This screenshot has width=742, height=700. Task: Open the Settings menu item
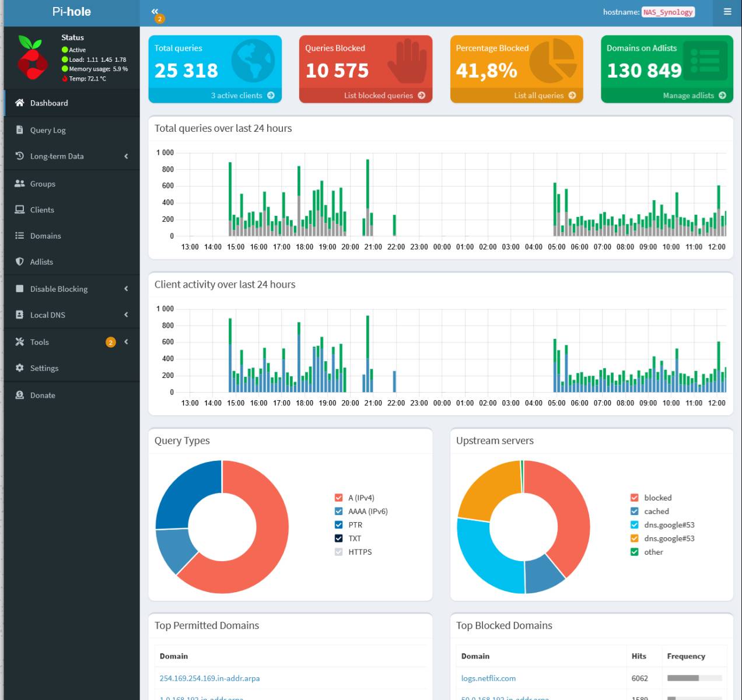point(72,368)
